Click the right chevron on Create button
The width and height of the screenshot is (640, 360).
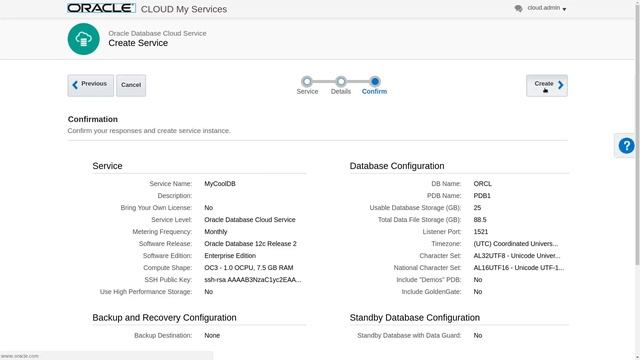(x=561, y=85)
